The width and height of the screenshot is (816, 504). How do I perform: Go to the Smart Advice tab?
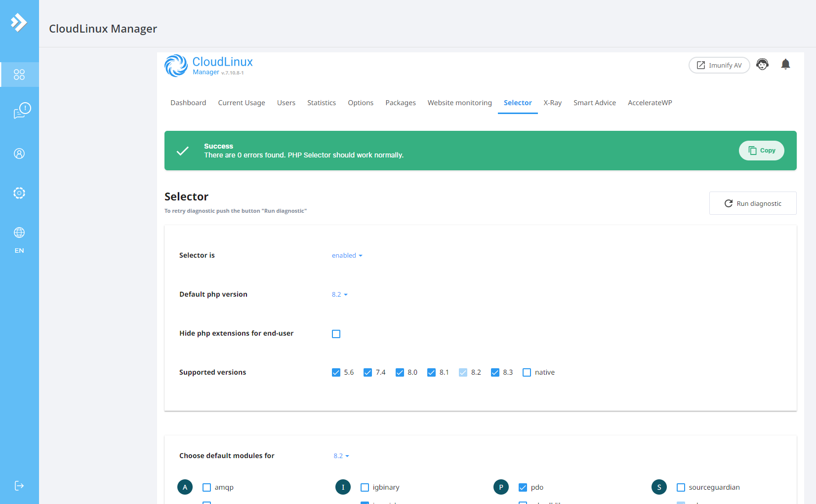(595, 103)
